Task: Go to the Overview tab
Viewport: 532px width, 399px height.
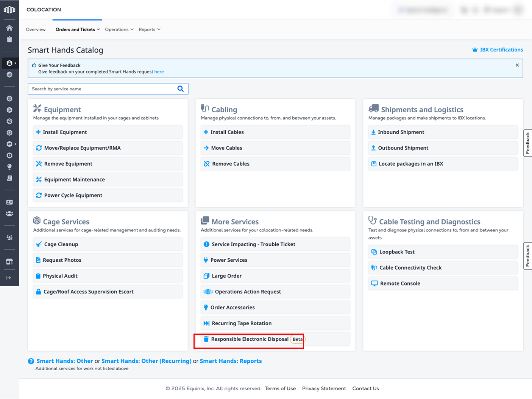Action: pos(36,29)
